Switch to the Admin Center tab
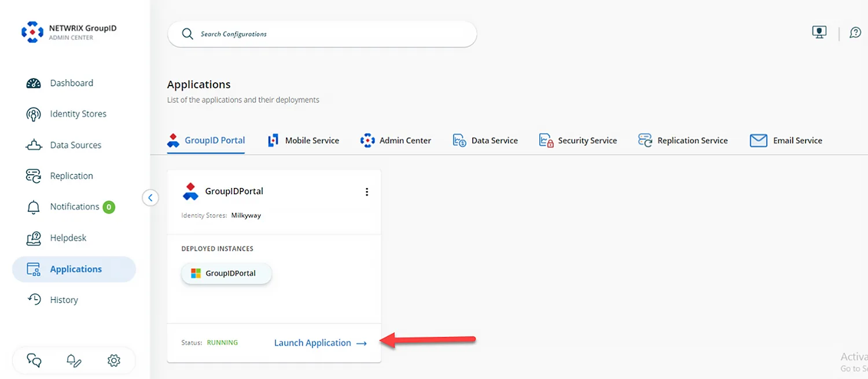Image resolution: width=868 pixels, height=379 pixels. click(396, 141)
